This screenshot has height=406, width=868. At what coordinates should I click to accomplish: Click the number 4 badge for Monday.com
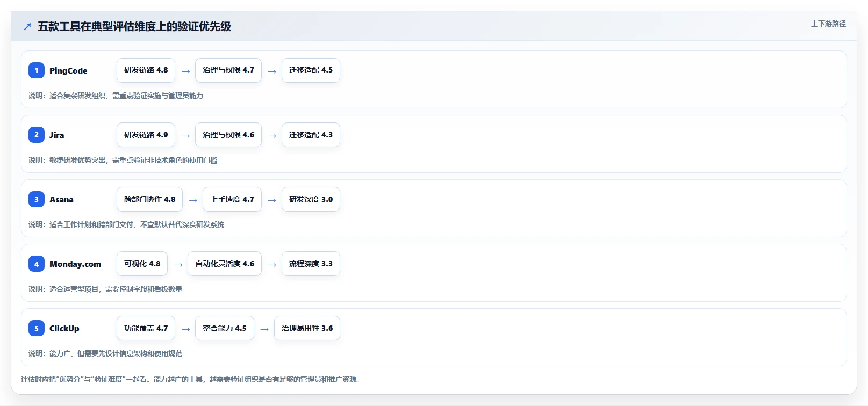tap(37, 264)
